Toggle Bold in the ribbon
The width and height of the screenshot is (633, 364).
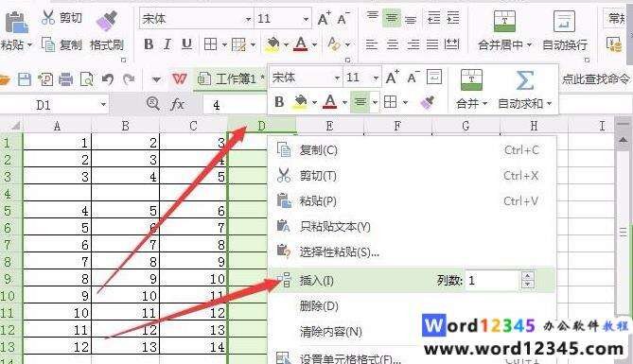[x=149, y=44]
